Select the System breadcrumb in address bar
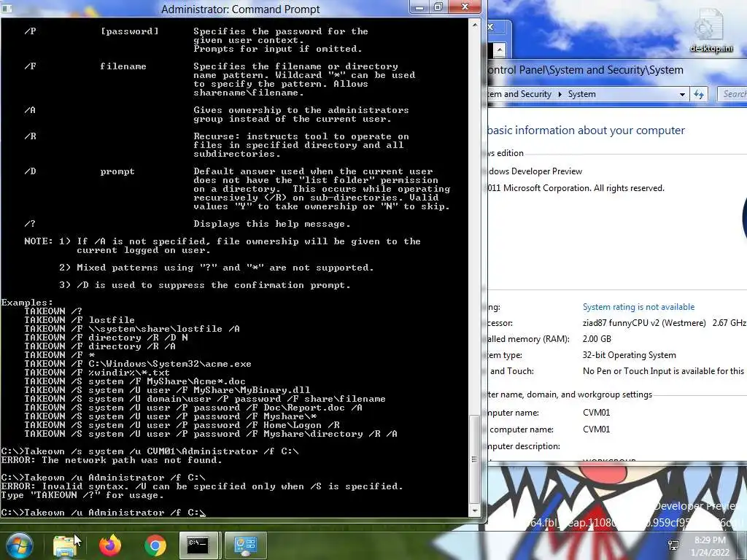 581,94
